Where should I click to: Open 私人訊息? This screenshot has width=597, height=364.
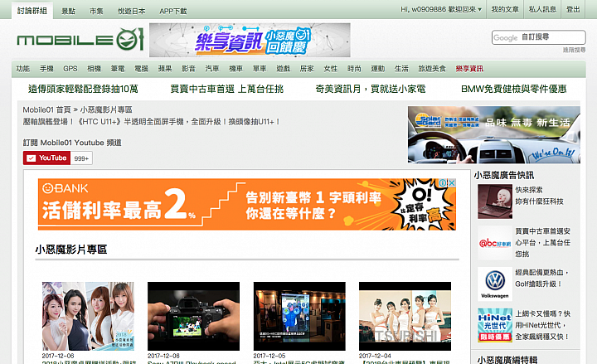tap(542, 9)
